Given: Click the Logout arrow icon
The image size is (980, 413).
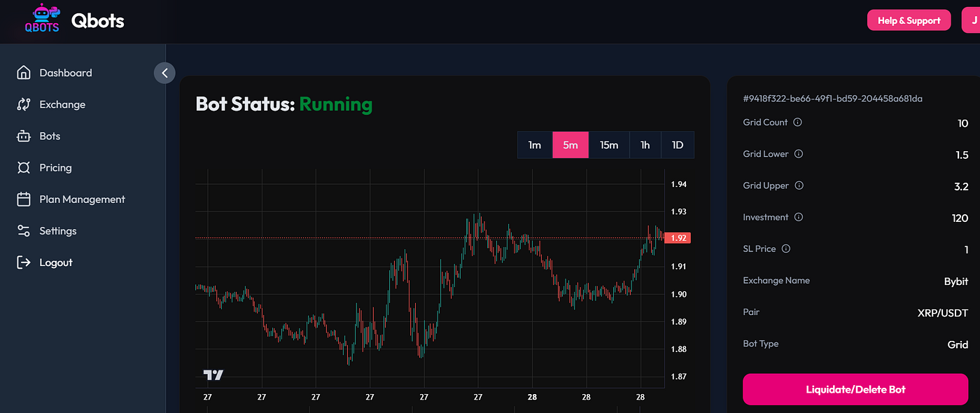Looking at the screenshot, I should point(24,262).
